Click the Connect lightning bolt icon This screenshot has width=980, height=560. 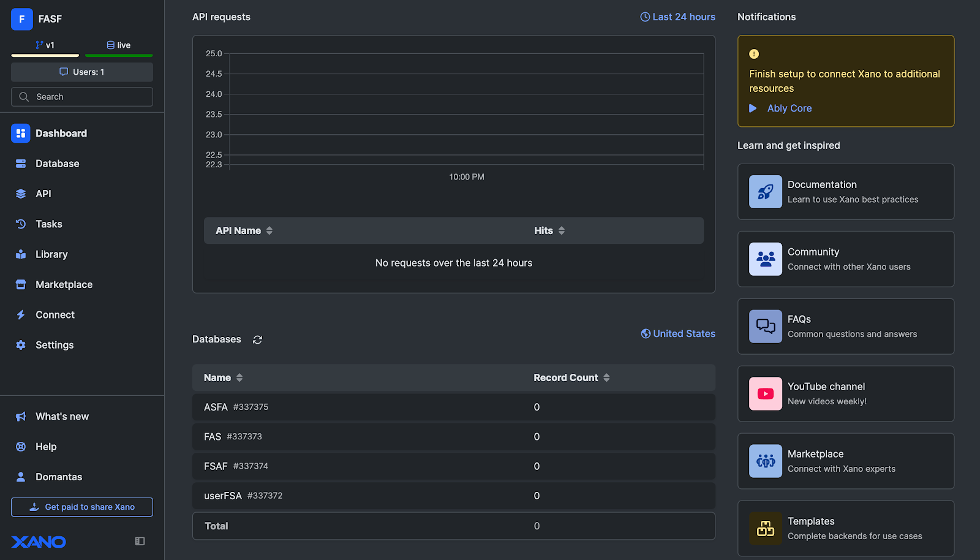(21, 315)
